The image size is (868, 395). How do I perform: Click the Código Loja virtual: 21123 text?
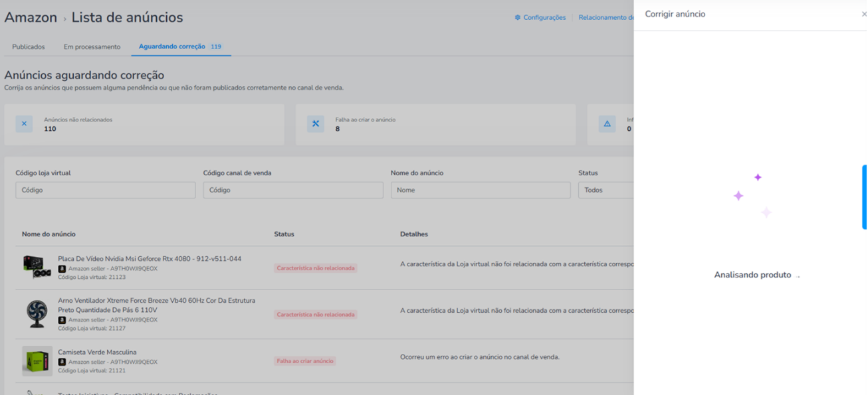point(92,277)
